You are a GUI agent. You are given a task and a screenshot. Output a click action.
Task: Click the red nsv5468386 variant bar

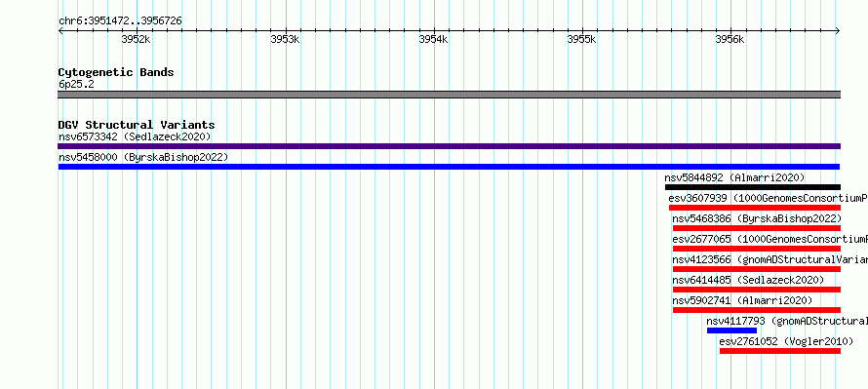[x=757, y=228]
